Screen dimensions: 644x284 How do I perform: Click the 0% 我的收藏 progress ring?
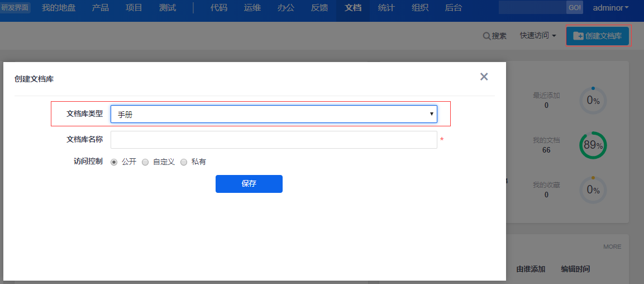pyautogui.click(x=593, y=190)
